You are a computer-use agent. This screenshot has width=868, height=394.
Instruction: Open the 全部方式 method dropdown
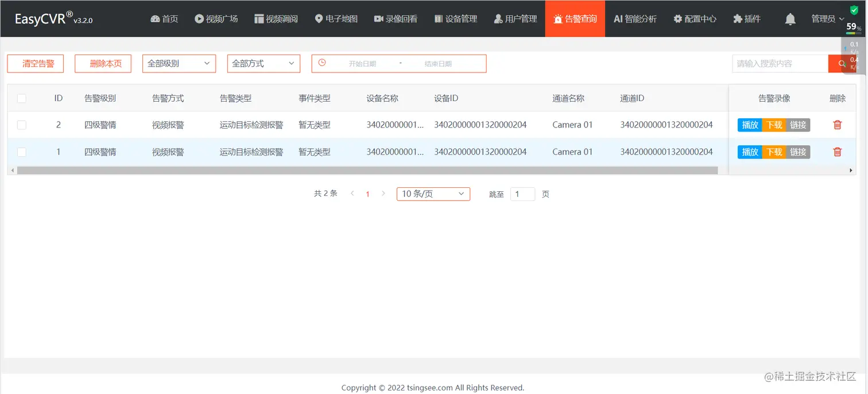click(263, 64)
